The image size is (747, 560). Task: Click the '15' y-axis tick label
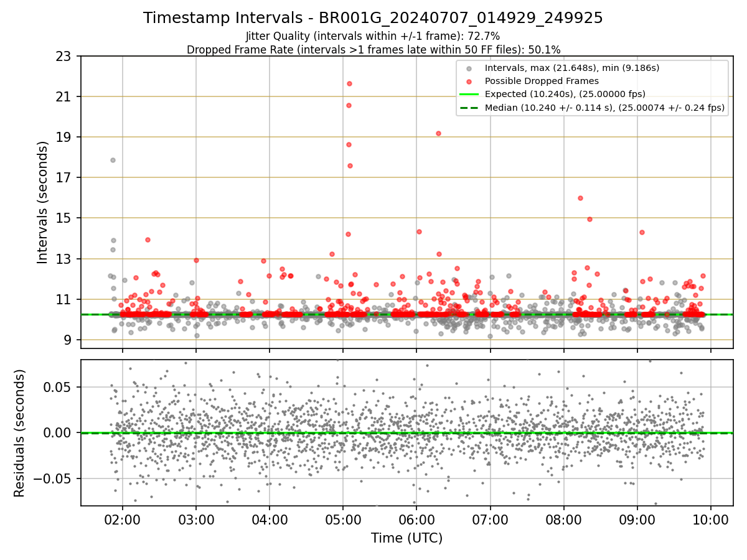pyautogui.click(x=64, y=218)
